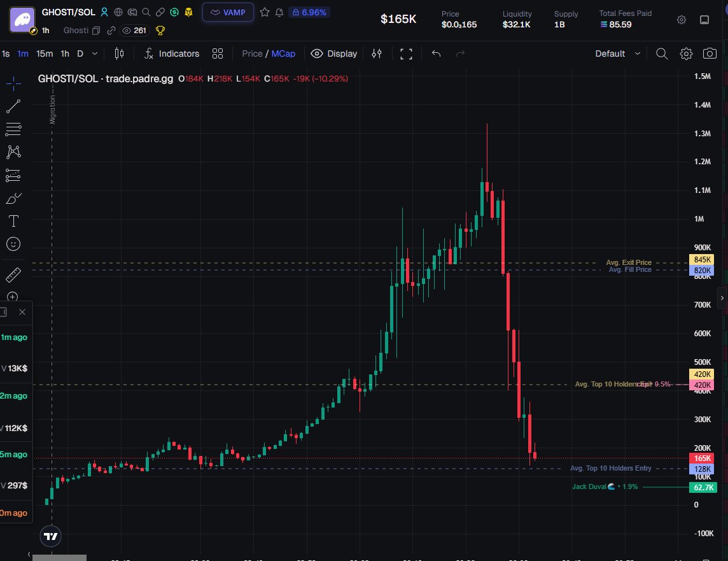Screen dimensions: 728x561
Task: Click the green circular refresh coin icon
Action: (x=174, y=12)
